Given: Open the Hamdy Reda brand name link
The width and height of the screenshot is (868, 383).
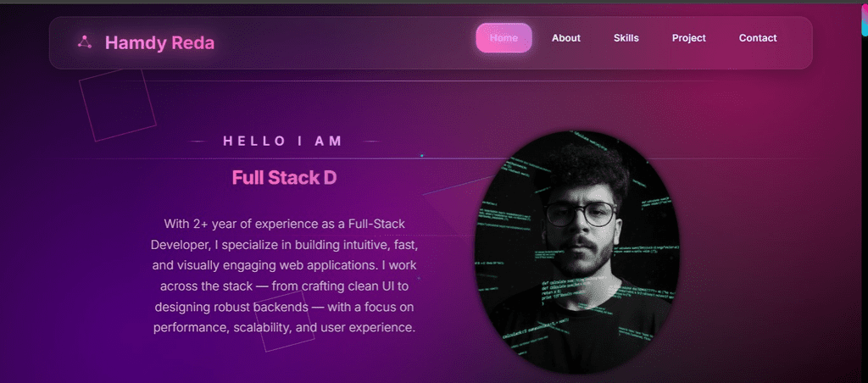Looking at the screenshot, I should point(159,42).
